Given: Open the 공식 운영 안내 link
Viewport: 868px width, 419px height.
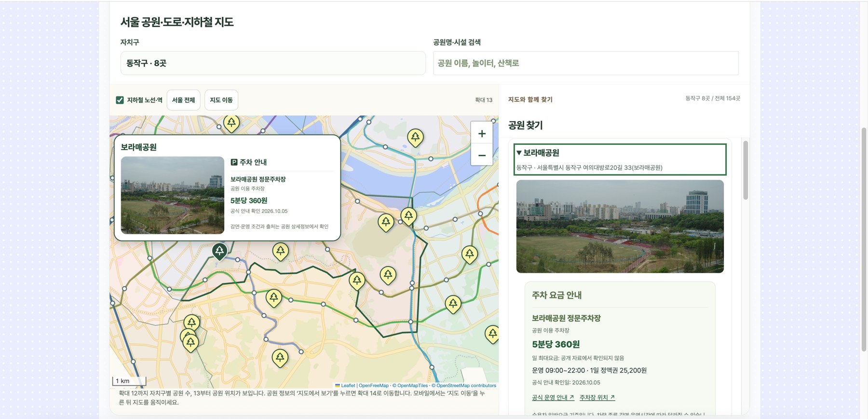Looking at the screenshot, I should pos(553,397).
